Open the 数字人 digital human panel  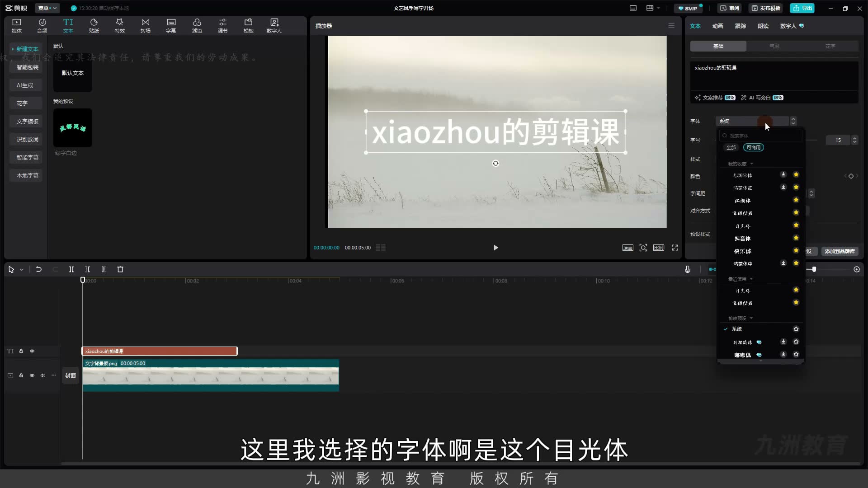(274, 26)
